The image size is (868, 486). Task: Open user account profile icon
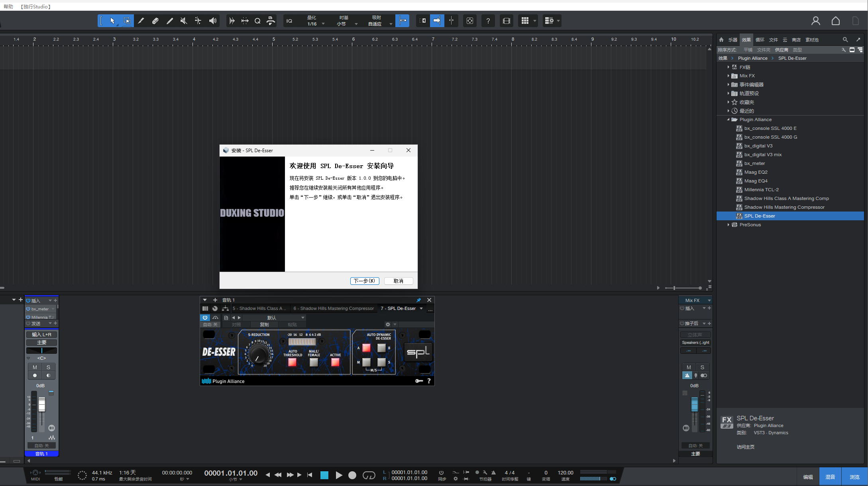coord(816,21)
